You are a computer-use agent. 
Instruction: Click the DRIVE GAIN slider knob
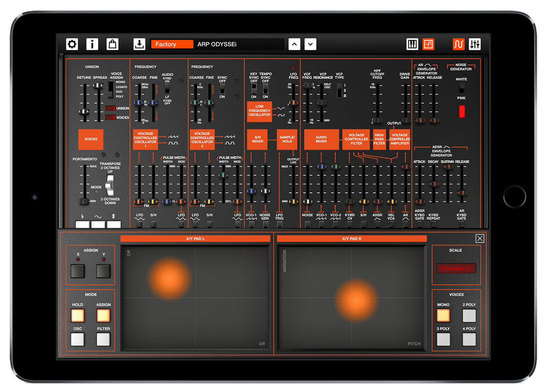pos(406,120)
